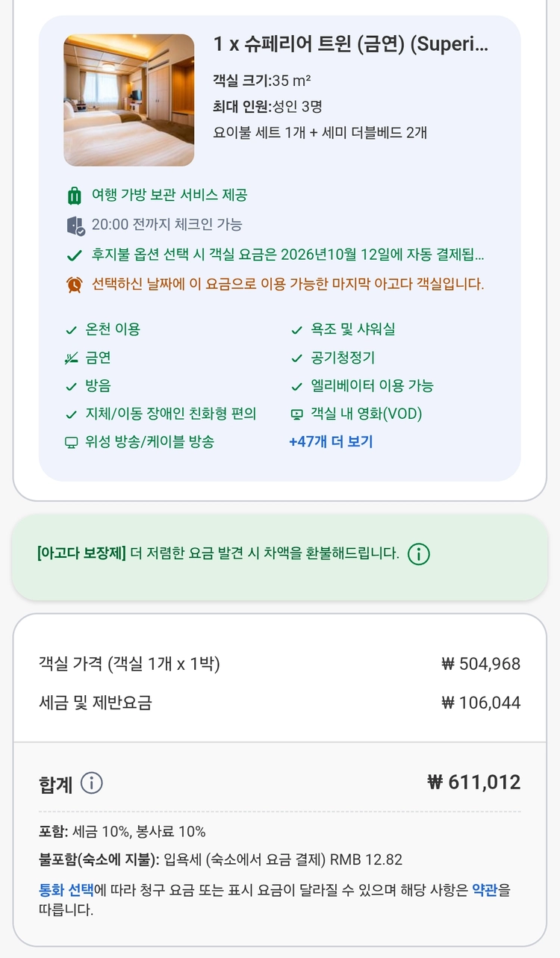The image size is (560, 958).
Task: Click checkmark beside 공기청정기
Action: 297,358
